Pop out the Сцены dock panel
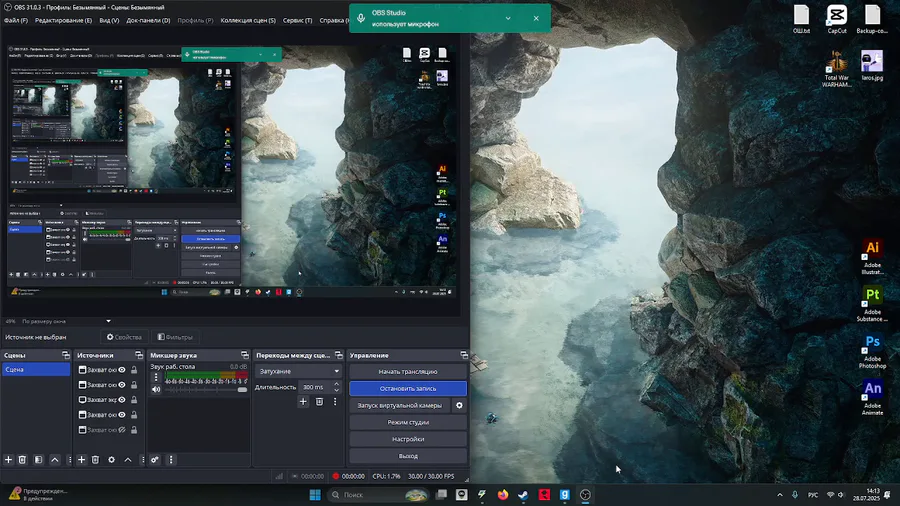The image size is (900, 506). (x=65, y=355)
